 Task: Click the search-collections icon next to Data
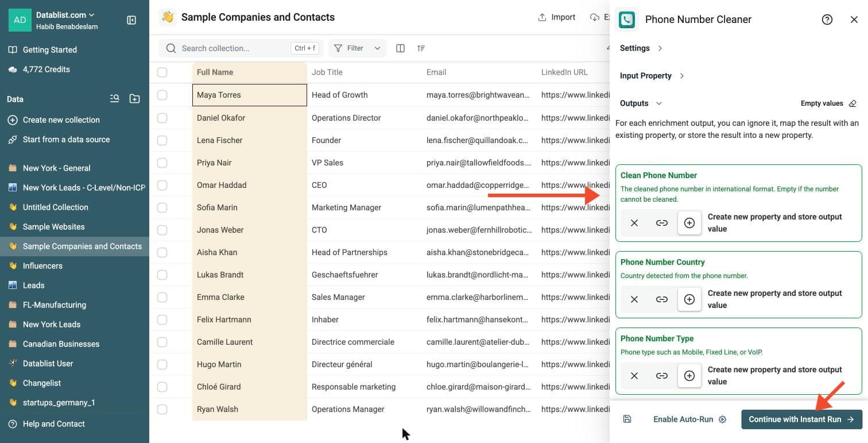coord(115,99)
